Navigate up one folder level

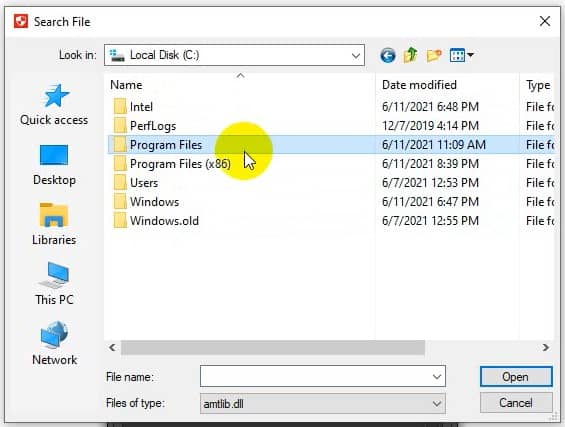(x=411, y=55)
